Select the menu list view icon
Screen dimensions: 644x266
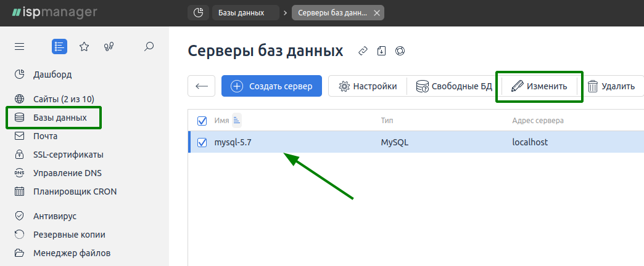[60, 47]
